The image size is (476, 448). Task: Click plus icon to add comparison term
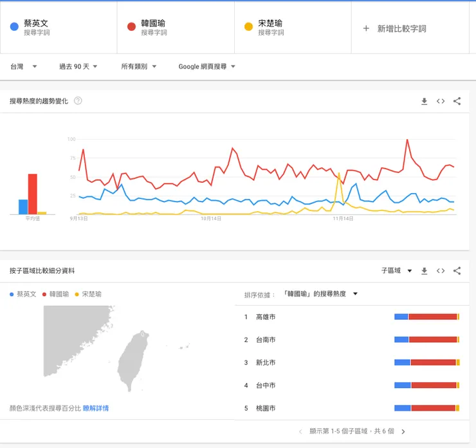point(366,28)
